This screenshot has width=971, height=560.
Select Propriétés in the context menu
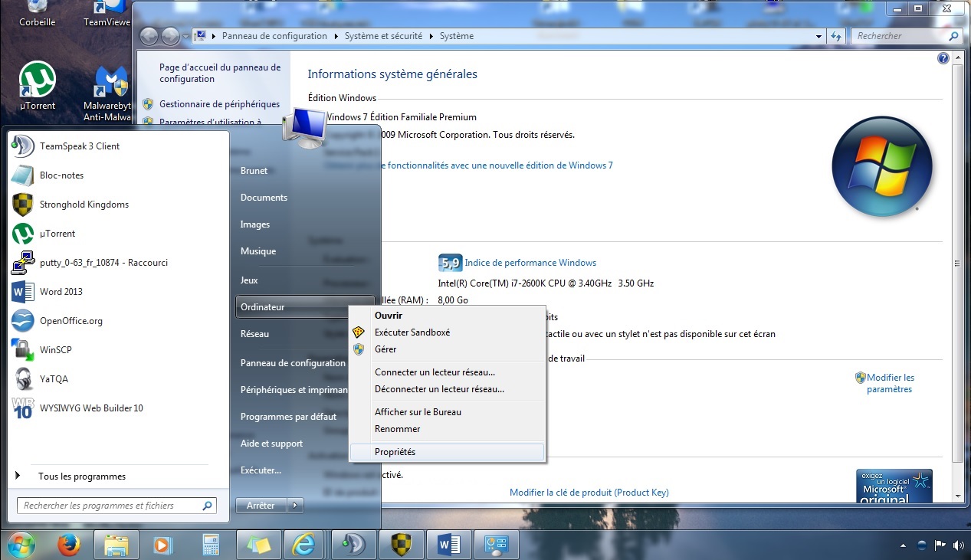pos(395,452)
